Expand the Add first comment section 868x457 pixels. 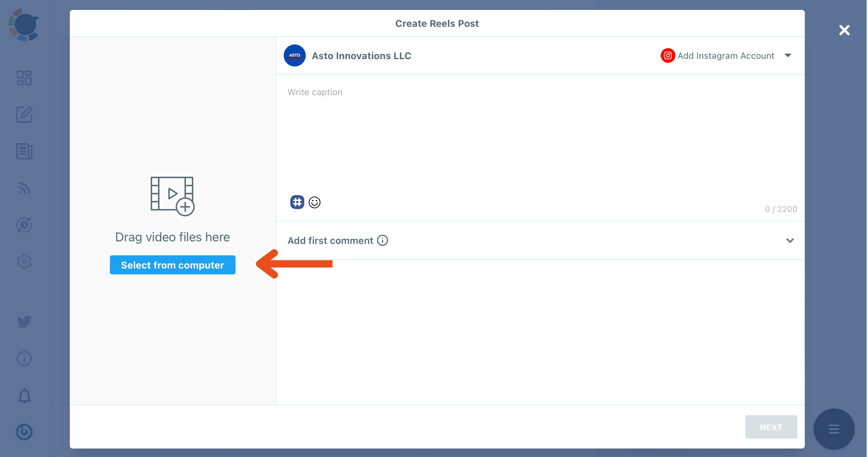click(790, 241)
